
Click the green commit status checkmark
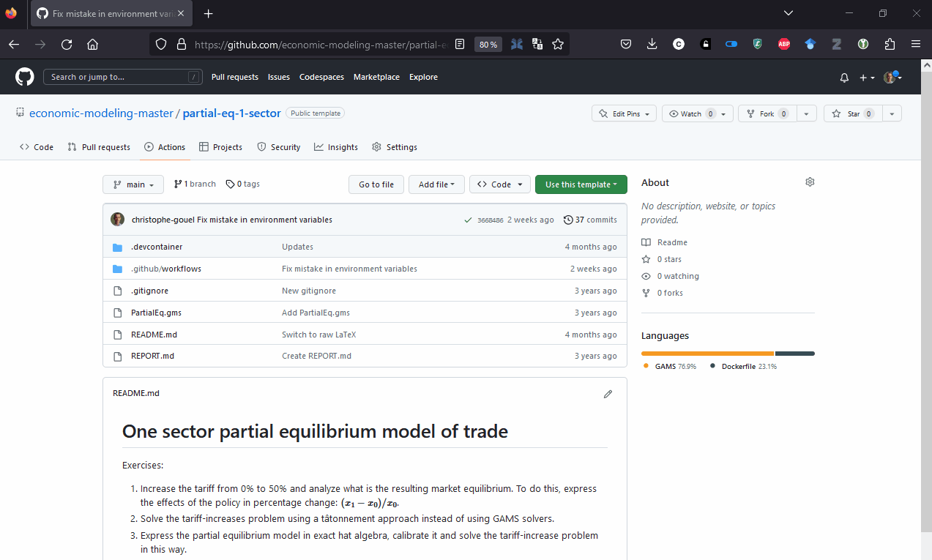click(x=468, y=220)
